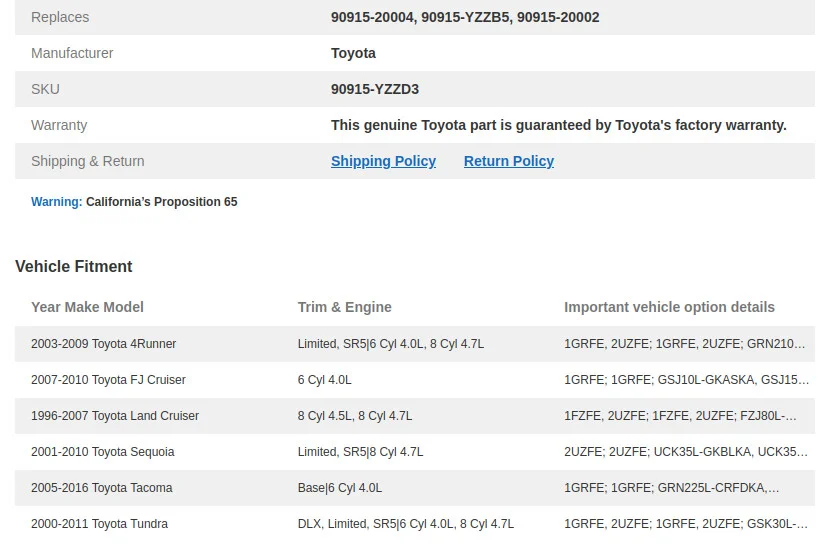Select the 2003-2009 Toyota 4Runner row

(x=415, y=344)
